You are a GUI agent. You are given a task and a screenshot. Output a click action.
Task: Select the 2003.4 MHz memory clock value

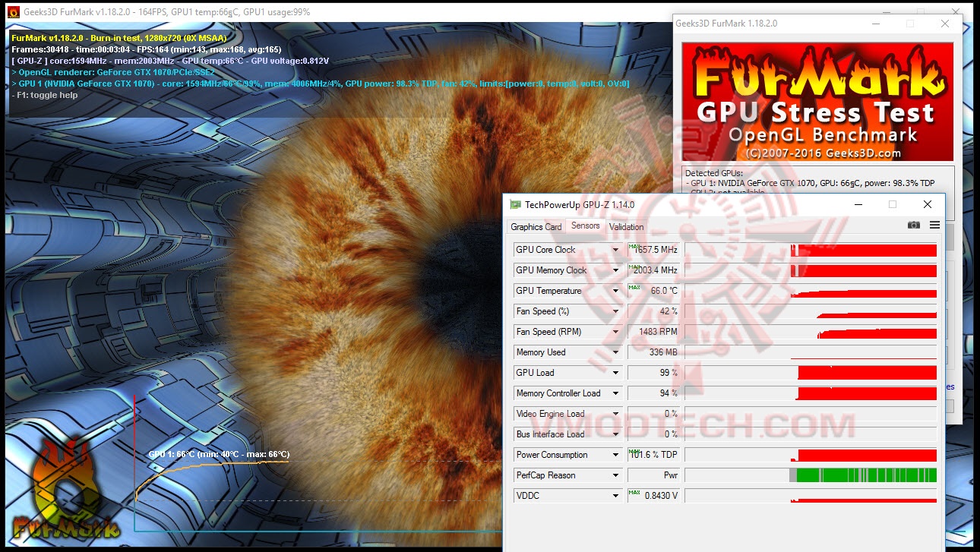[x=653, y=270]
